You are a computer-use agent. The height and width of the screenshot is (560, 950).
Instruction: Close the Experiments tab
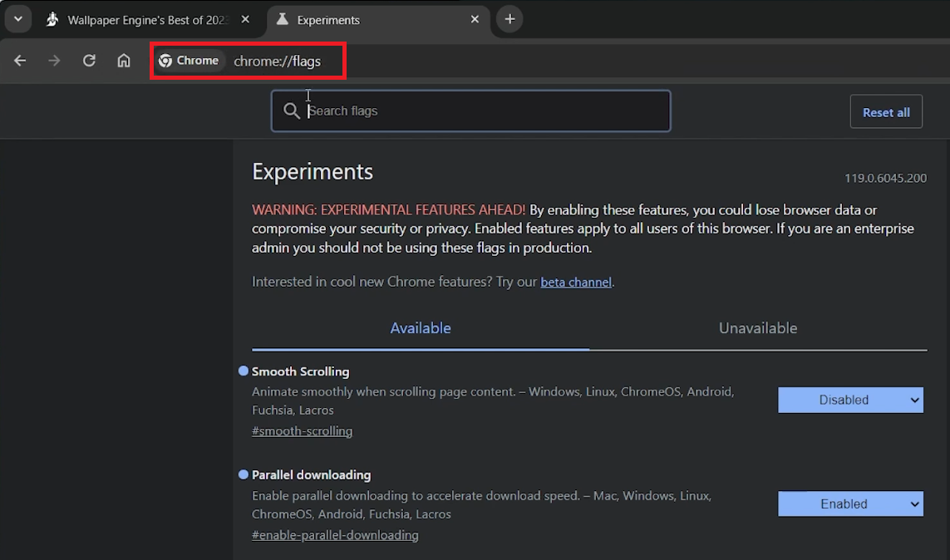click(x=475, y=19)
